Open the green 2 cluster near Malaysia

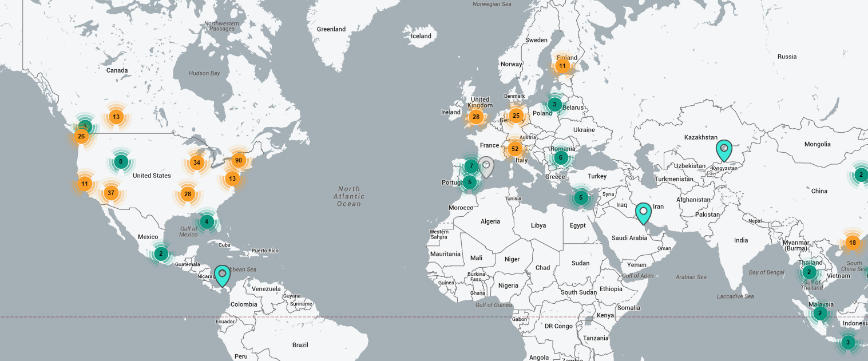click(820, 313)
